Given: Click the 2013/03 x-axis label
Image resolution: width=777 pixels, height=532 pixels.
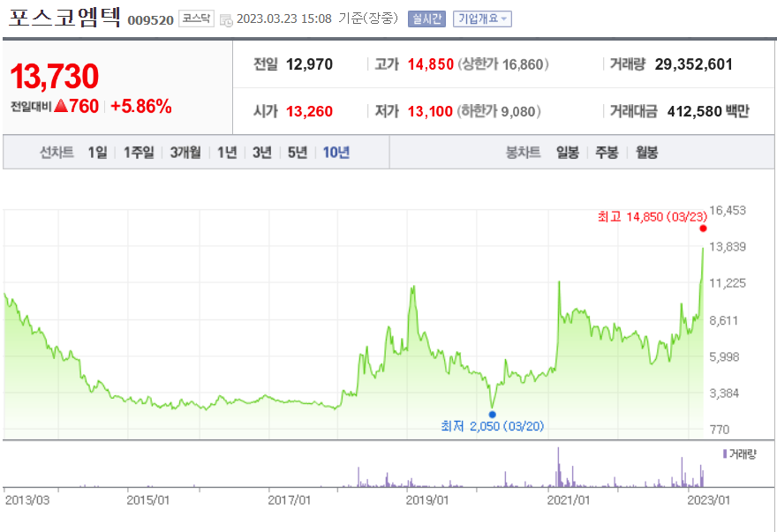Looking at the screenshot, I should [27, 500].
